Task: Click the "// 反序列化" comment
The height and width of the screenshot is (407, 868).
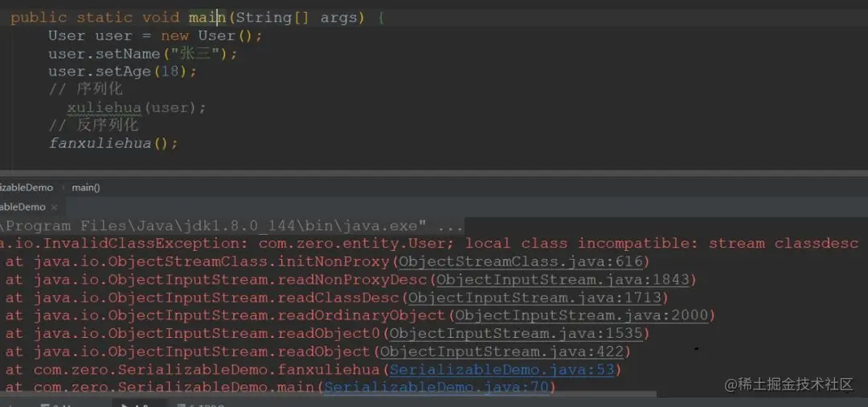Action: click(x=93, y=125)
